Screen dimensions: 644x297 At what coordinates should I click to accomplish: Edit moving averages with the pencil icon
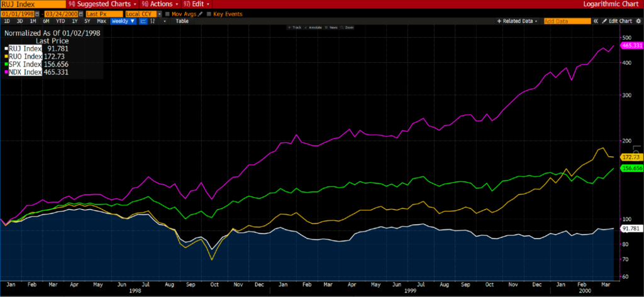coord(200,14)
